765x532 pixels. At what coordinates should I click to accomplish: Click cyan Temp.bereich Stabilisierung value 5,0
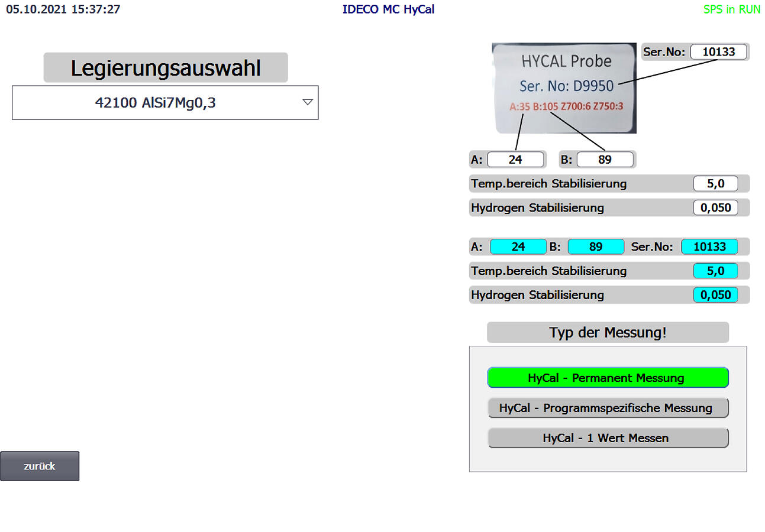pyautogui.click(x=715, y=271)
